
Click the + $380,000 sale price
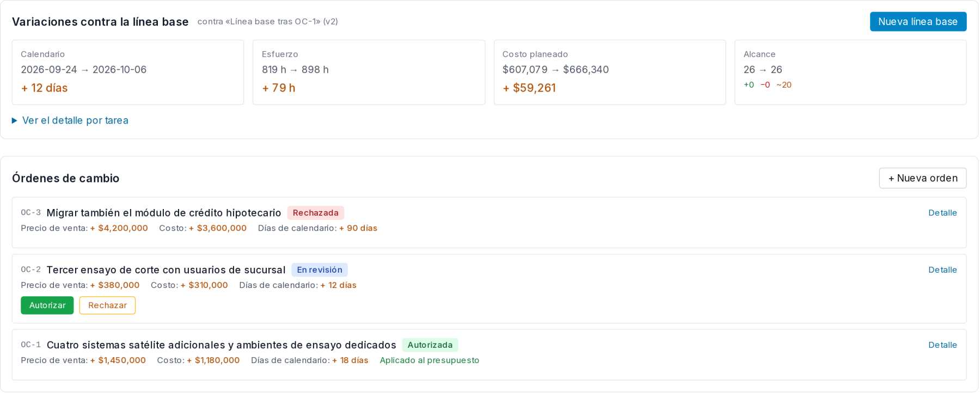(115, 285)
